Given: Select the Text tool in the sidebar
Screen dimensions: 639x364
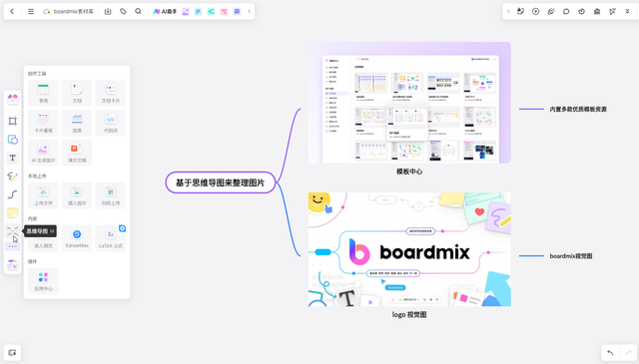Looking at the screenshot, I should click(13, 158).
